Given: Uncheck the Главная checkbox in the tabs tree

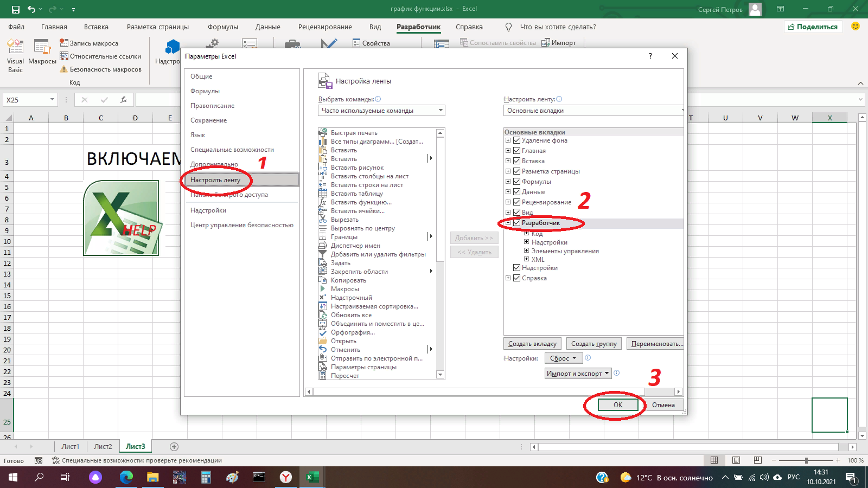Looking at the screenshot, I should pos(517,151).
